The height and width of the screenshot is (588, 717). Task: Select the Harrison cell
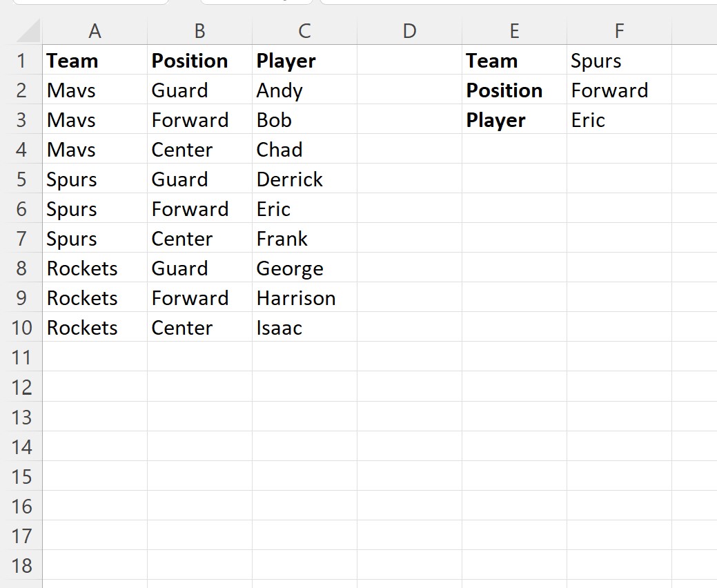pos(304,298)
